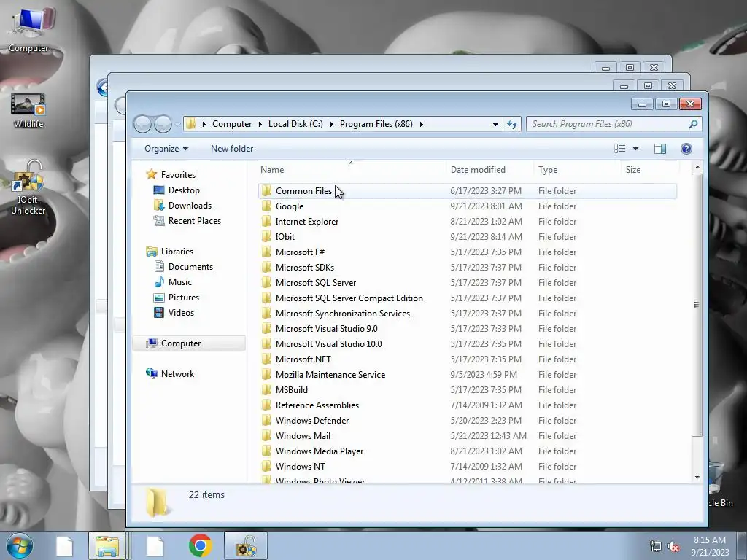
Task: Click the Videos library icon
Action: 159,312
